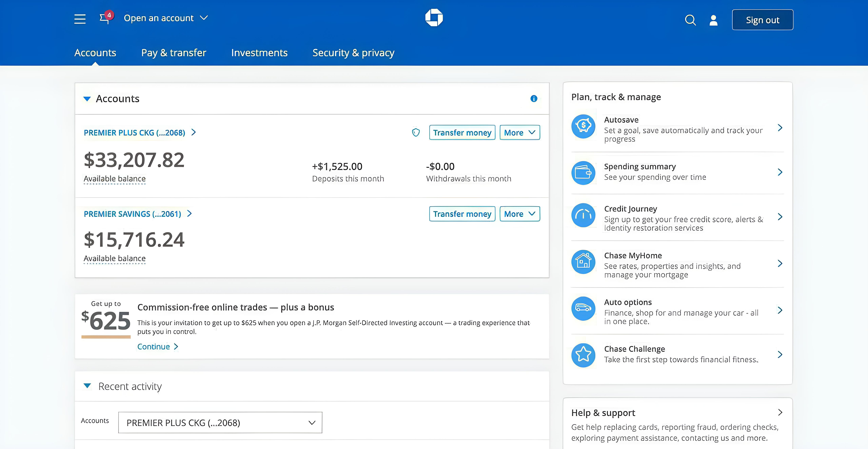Open the Accounts selector PREMIER PLUS CKG (...2068)
Screen dimensions: 868x449
pyautogui.click(x=220, y=422)
